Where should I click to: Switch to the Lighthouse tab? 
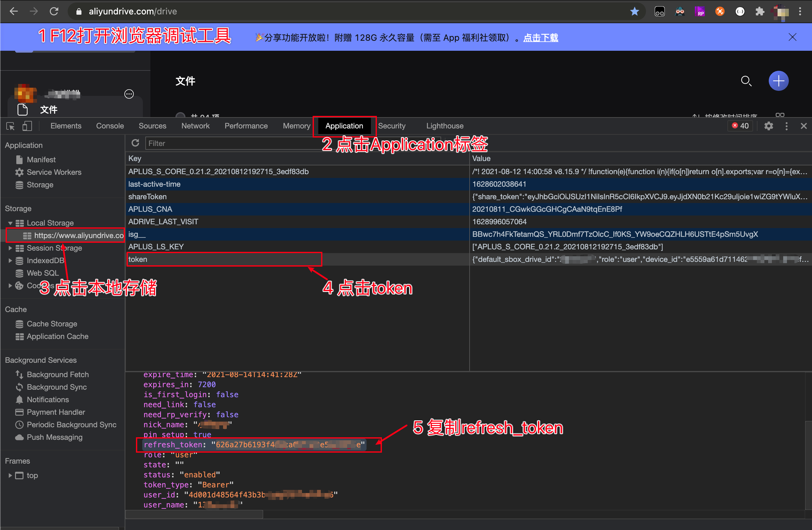pos(445,126)
